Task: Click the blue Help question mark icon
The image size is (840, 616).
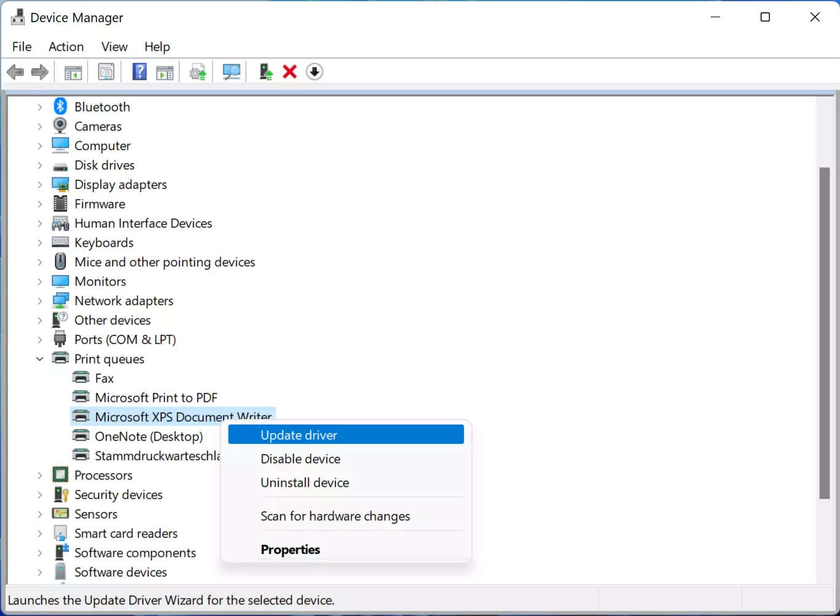Action: pyautogui.click(x=140, y=72)
